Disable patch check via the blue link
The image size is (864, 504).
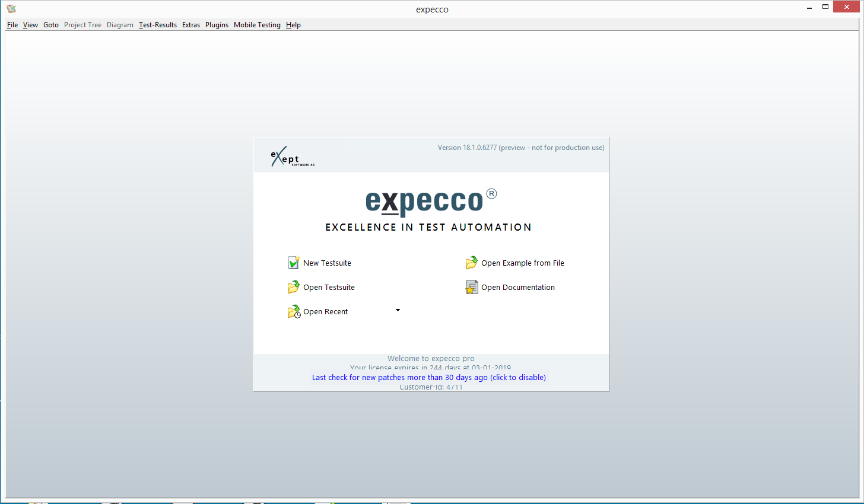[428, 377]
